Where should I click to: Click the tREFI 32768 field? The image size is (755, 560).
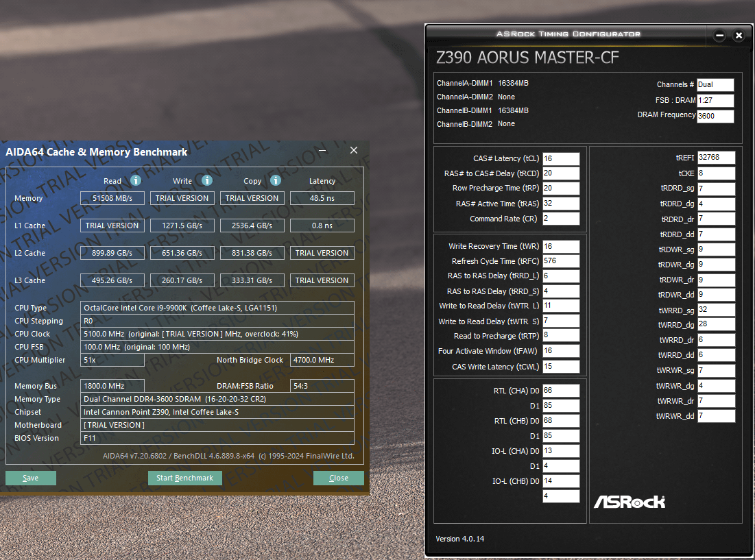click(717, 158)
